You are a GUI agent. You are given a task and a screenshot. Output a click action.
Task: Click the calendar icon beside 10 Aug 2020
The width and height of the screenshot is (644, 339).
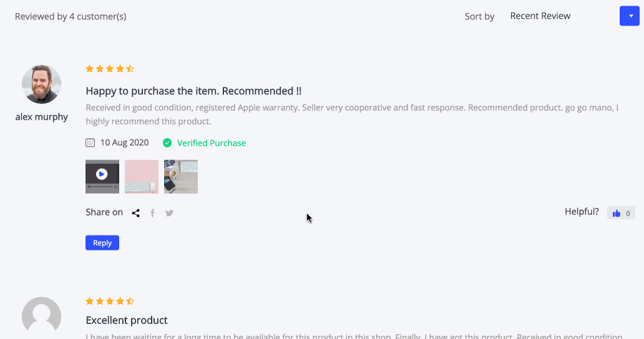[90, 143]
